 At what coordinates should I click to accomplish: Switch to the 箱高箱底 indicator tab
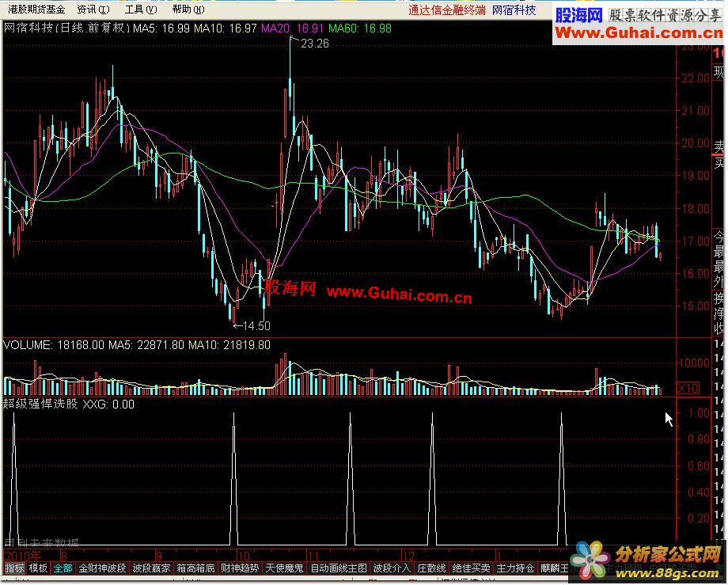pos(195,568)
